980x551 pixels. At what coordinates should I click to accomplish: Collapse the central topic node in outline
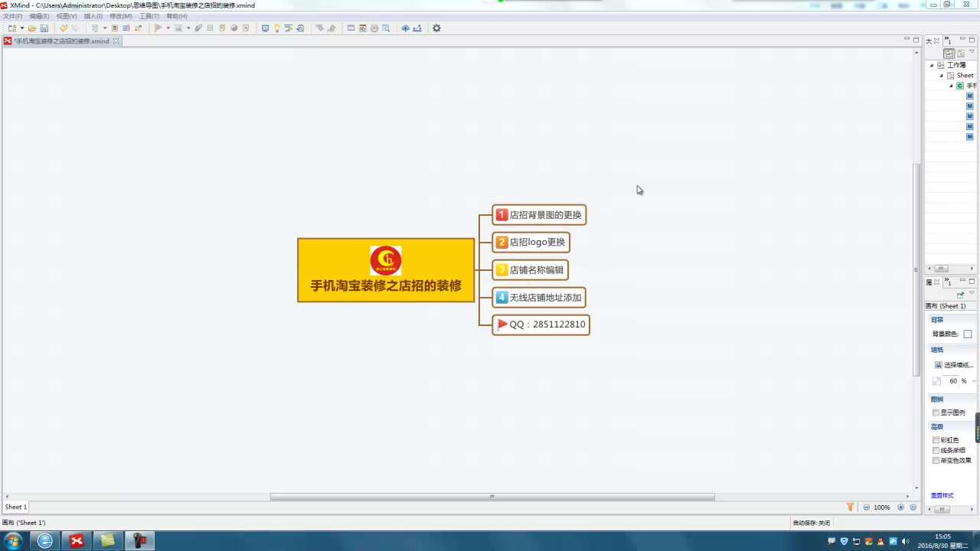[952, 86]
